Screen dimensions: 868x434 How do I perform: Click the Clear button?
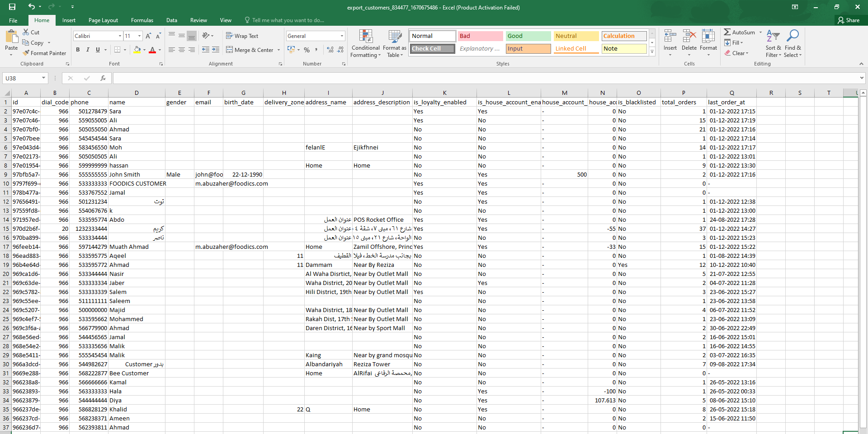coord(736,53)
